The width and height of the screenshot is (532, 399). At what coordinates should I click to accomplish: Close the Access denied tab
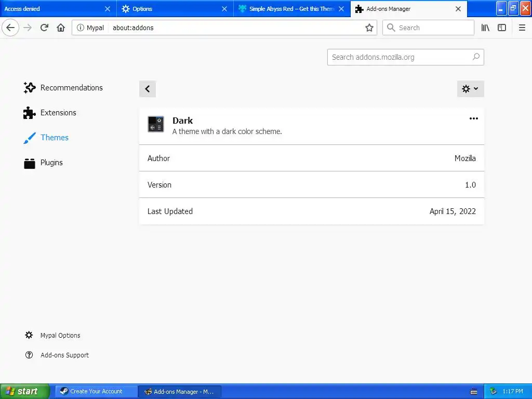coord(107,9)
